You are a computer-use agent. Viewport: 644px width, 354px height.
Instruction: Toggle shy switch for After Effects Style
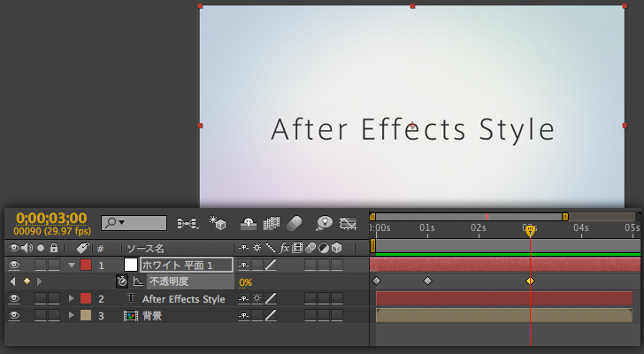click(x=244, y=298)
